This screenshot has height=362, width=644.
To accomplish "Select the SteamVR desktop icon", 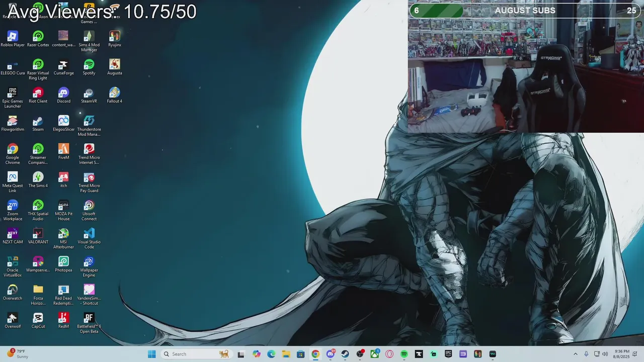I will (x=89, y=95).
